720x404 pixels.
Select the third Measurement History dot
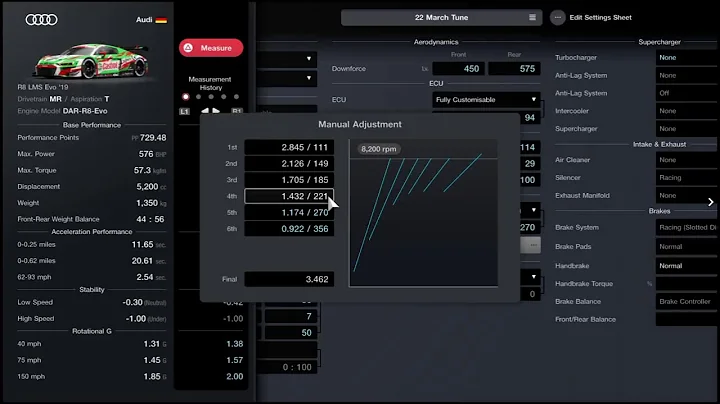pos(211,97)
